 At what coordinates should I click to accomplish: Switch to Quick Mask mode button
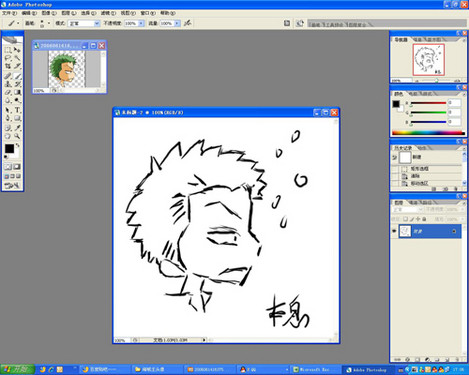coord(17,167)
